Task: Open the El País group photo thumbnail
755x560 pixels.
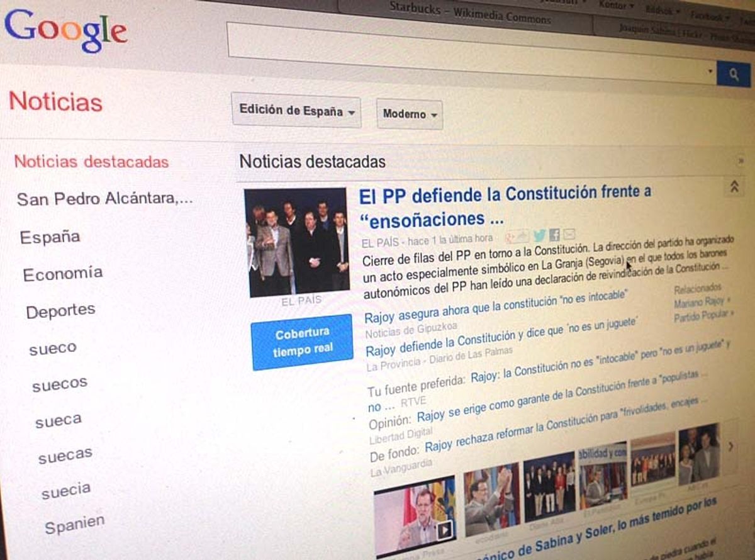Action: (x=297, y=242)
